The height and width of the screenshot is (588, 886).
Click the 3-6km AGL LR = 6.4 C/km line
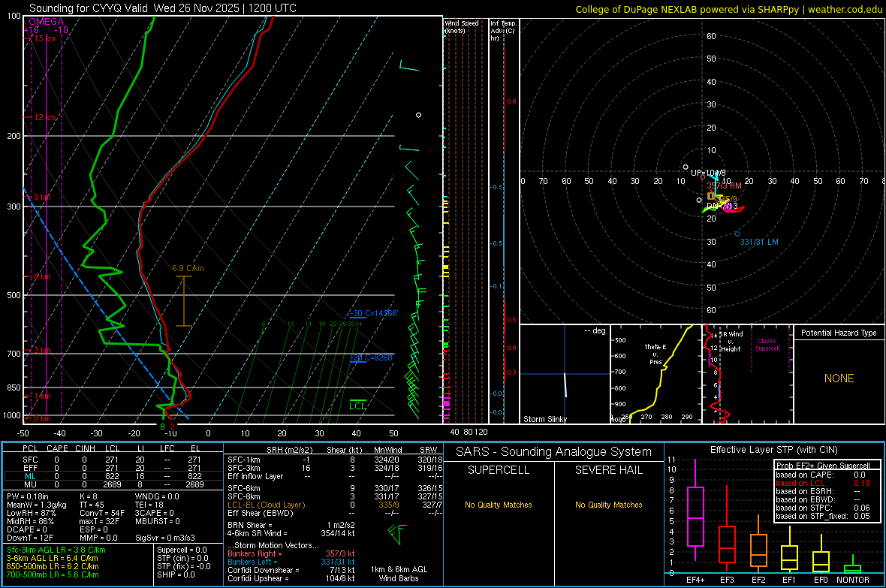pos(52,558)
